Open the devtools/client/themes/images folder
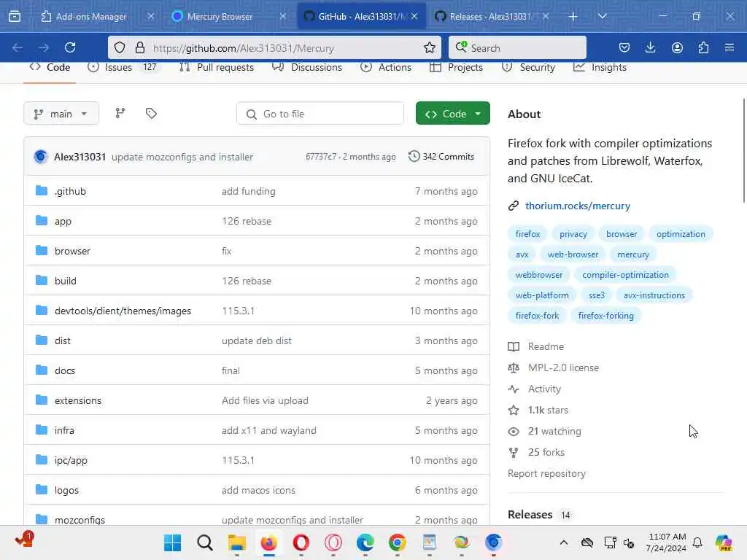 (123, 311)
